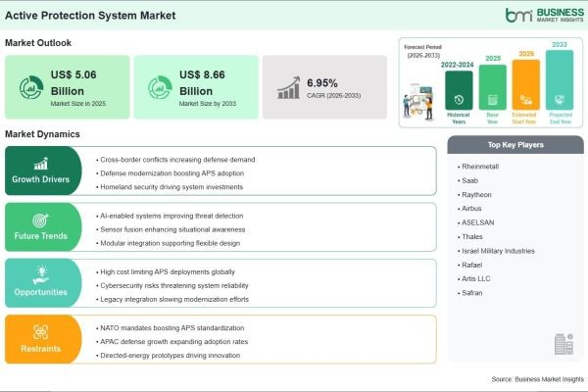This screenshot has width=588, height=392.
Task: Click Safran in the key players list
Action: (471, 293)
